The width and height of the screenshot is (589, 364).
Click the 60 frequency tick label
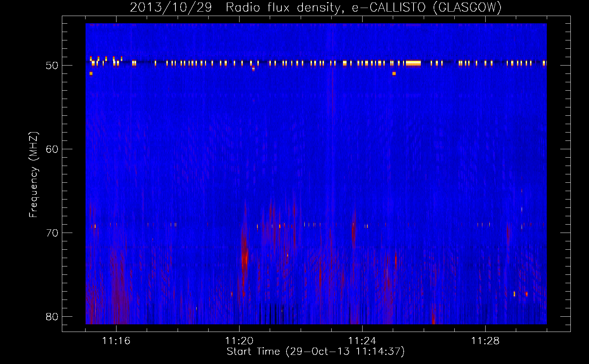point(52,149)
